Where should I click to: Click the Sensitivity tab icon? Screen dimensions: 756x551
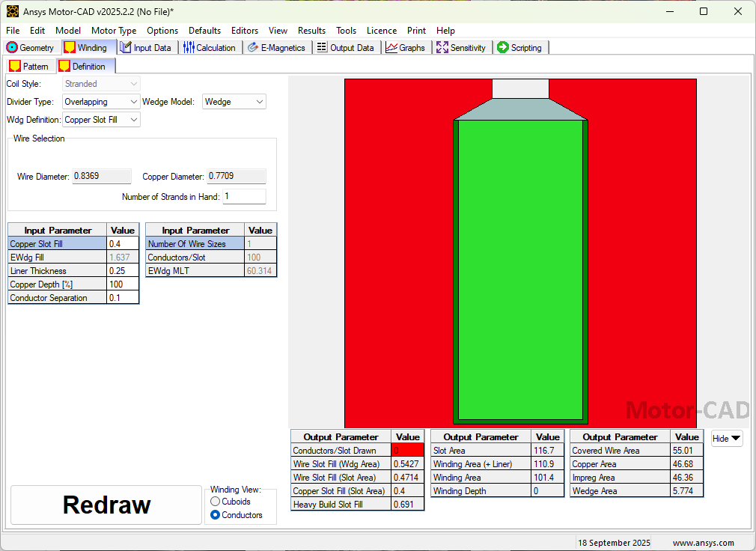tap(442, 48)
